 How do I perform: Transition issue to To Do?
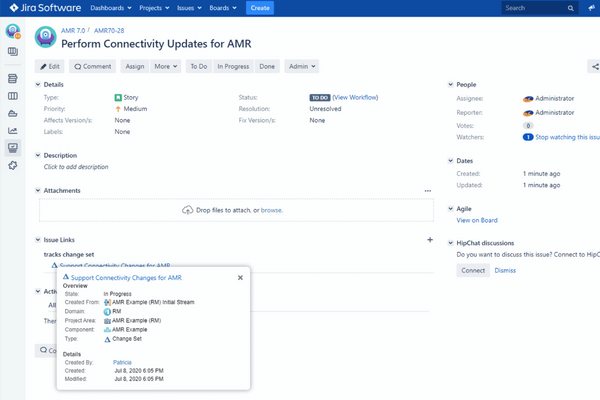click(199, 67)
